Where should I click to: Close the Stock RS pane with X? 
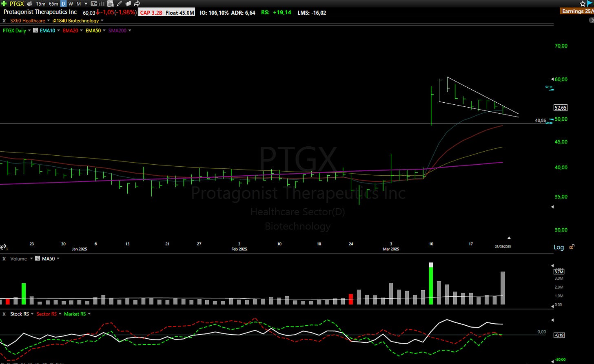coord(4,314)
